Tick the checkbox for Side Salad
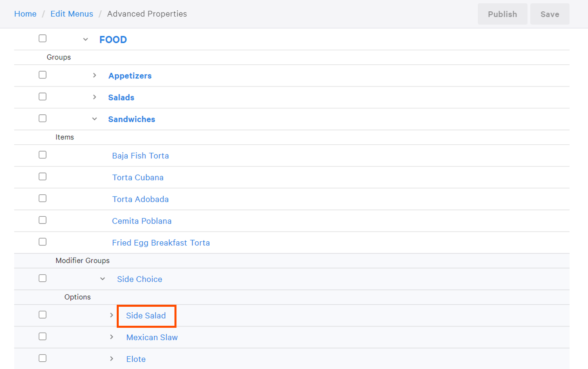The height and width of the screenshot is (369, 588). [x=42, y=315]
